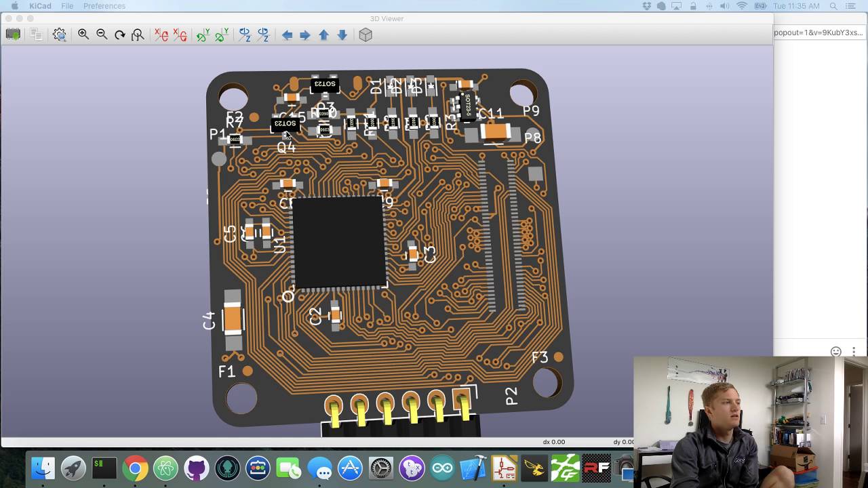Click the second red Rotate X icon
This screenshot has width=868, height=488.
(x=180, y=35)
